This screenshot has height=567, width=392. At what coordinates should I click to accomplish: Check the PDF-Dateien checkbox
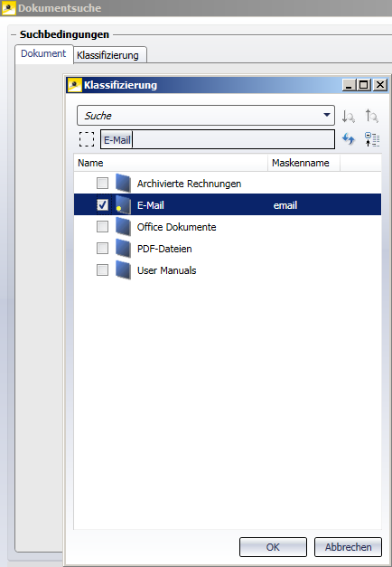click(102, 248)
